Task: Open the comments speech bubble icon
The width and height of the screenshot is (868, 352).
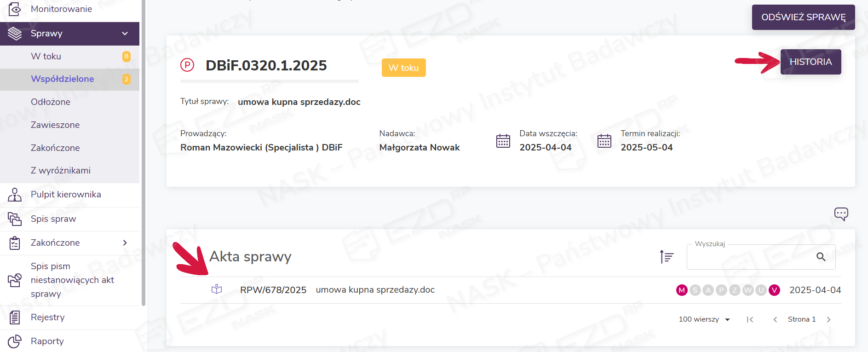Action: click(841, 214)
